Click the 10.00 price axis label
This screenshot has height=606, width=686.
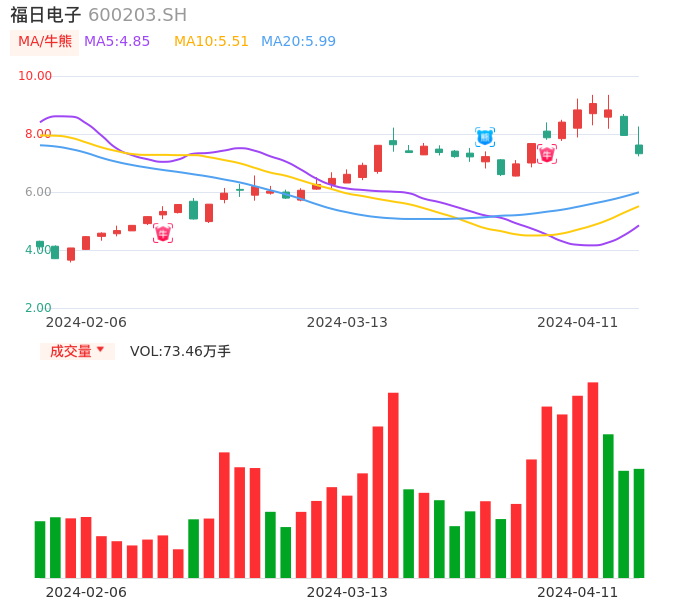[x=35, y=76]
